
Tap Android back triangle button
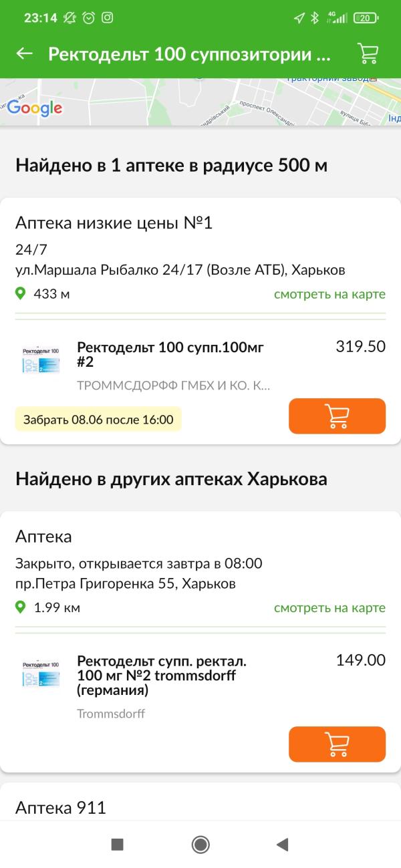282,845
